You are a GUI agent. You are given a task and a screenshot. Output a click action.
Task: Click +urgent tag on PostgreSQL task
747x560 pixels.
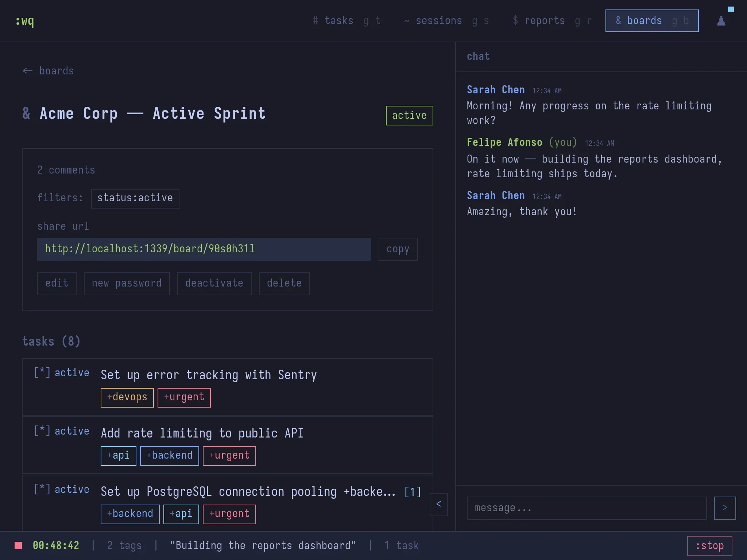[229, 514]
